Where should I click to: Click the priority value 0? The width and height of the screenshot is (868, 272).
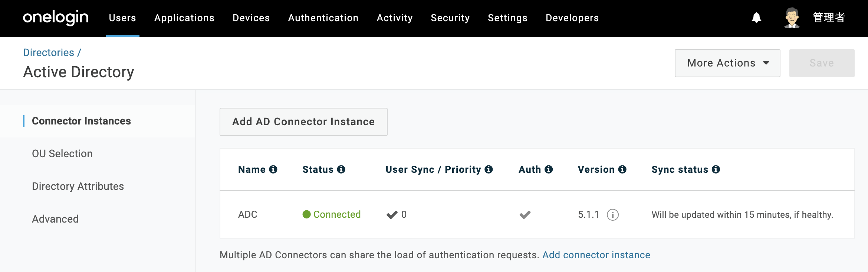click(404, 215)
